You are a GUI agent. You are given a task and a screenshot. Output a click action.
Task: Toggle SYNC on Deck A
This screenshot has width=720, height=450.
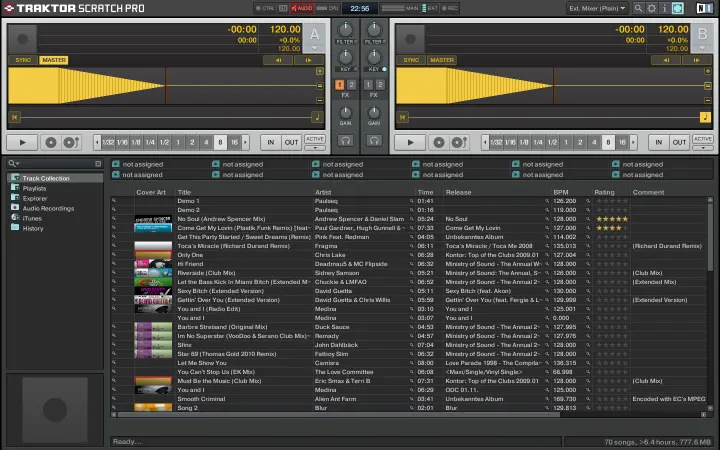tap(23, 60)
